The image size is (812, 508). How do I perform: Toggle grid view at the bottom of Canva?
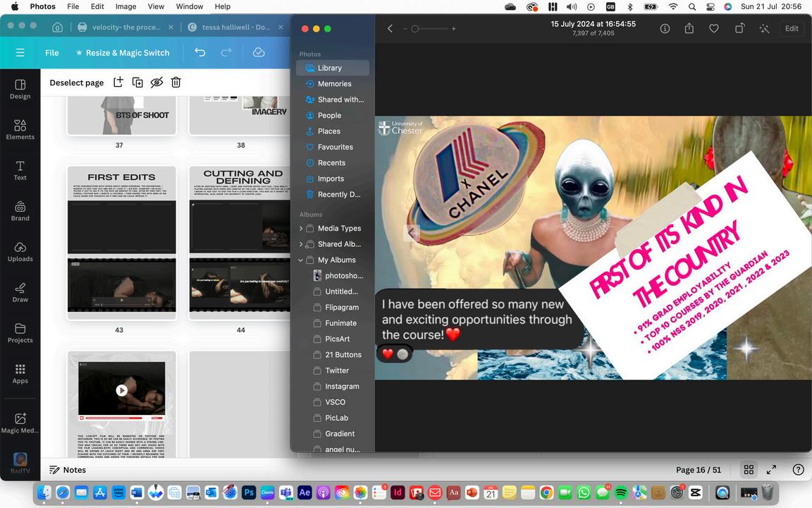pos(749,470)
